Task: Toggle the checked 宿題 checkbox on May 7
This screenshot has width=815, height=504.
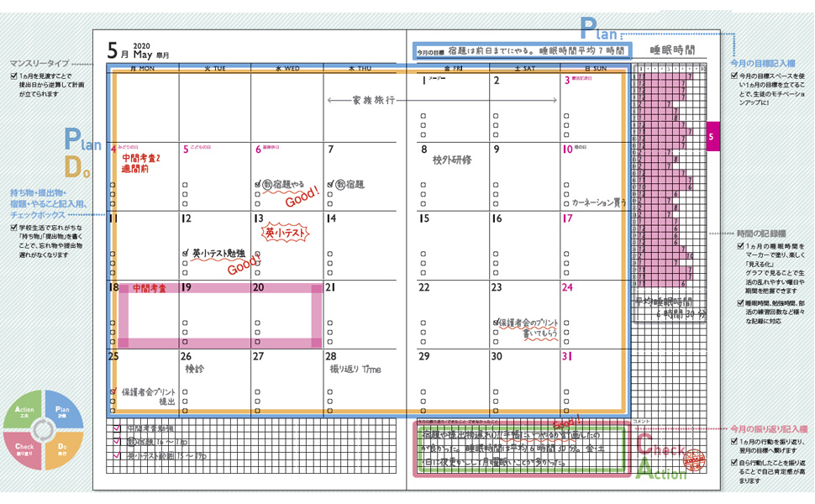Action: 330,185
